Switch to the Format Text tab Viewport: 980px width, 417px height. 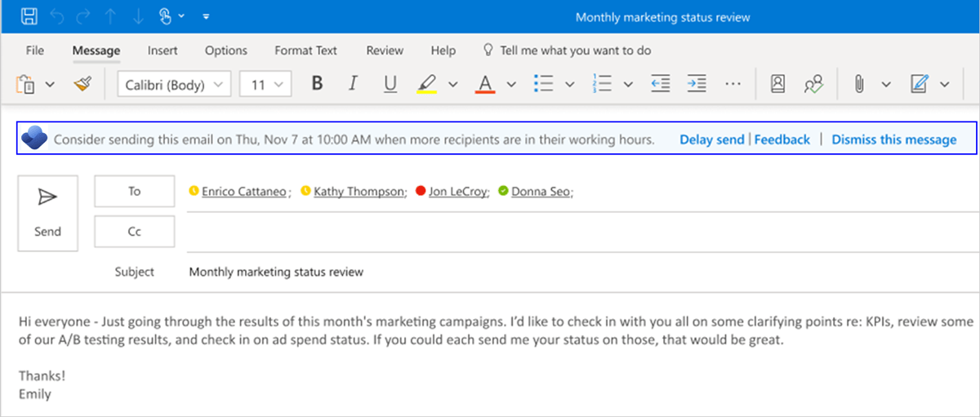[305, 51]
